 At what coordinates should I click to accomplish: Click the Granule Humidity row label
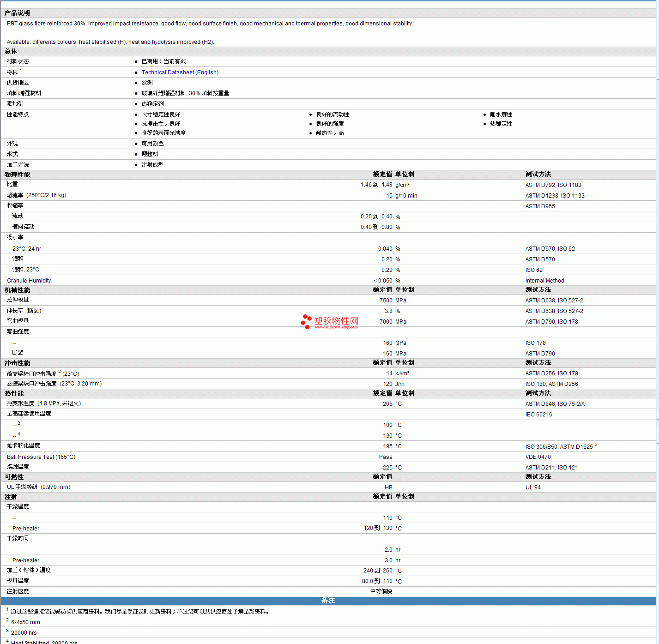pos(29,281)
